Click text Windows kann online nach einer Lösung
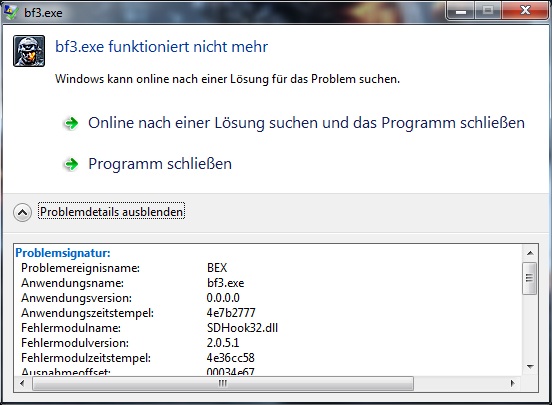The image size is (552, 405). pyautogui.click(x=227, y=79)
